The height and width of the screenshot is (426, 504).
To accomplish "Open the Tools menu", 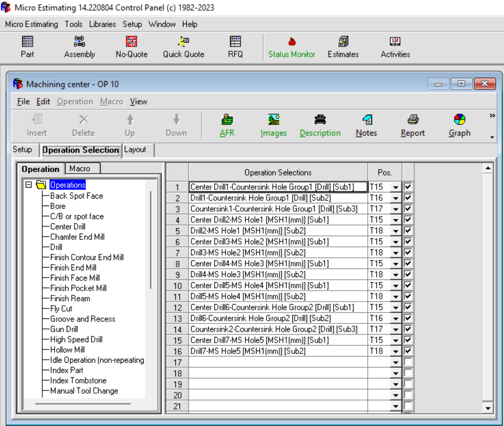I will click(x=74, y=24).
